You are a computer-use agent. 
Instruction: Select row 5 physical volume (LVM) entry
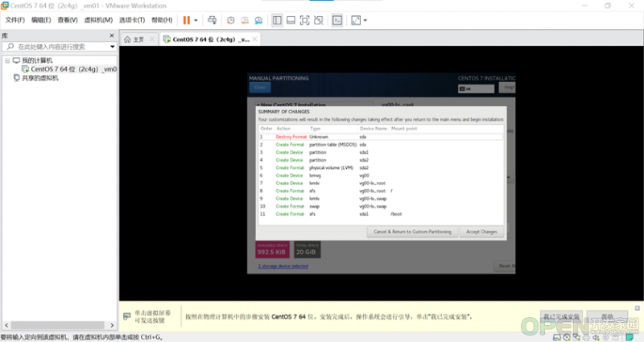click(381, 167)
